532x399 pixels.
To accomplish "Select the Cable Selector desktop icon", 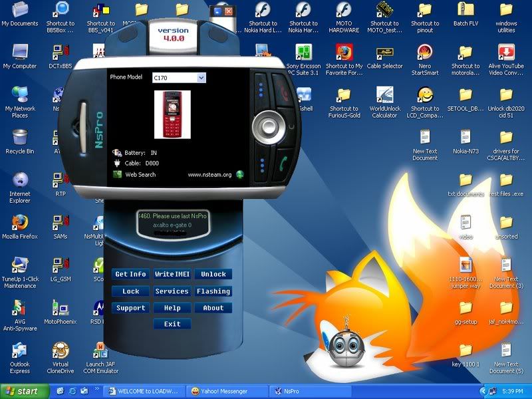I will 384,57.
